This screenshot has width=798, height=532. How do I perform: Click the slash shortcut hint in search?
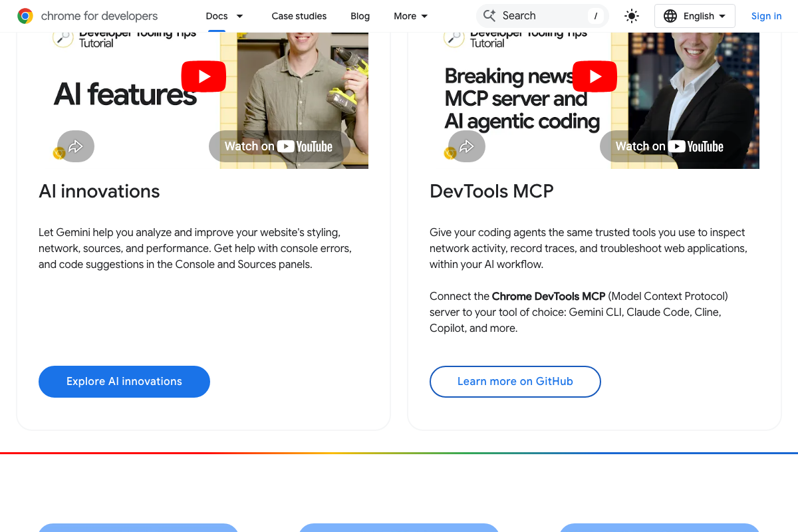click(596, 16)
